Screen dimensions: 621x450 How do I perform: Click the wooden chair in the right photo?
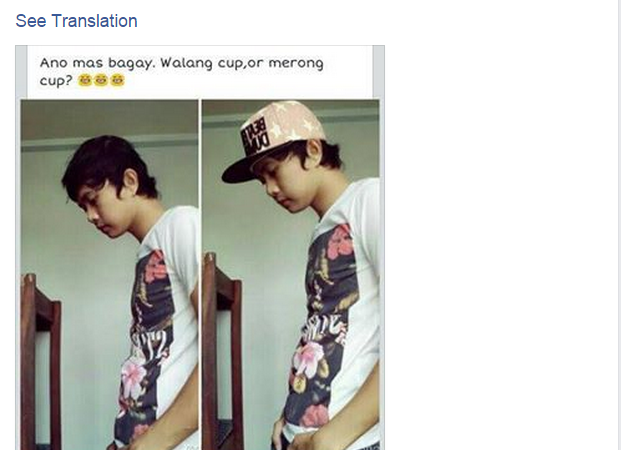click(222, 351)
